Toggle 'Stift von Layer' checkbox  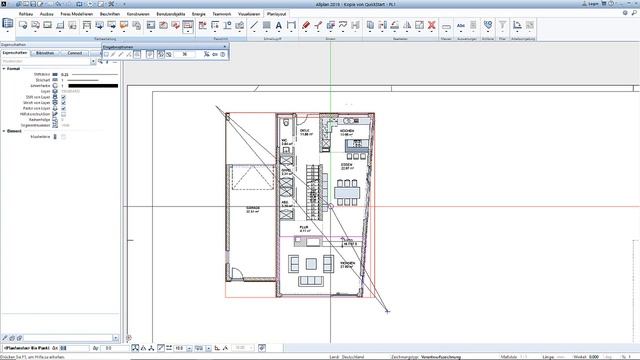pyautogui.click(x=63, y=97)
